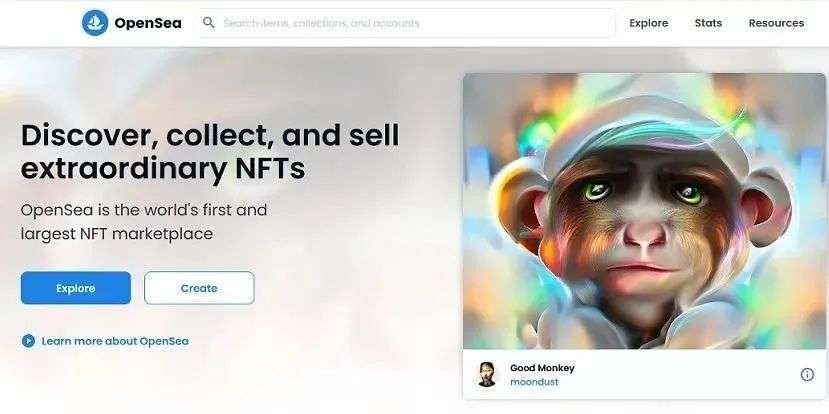Open the Good Monkey NFT artwork
The height and width of the screenshot is (414, 829).
tap(644, 211)
